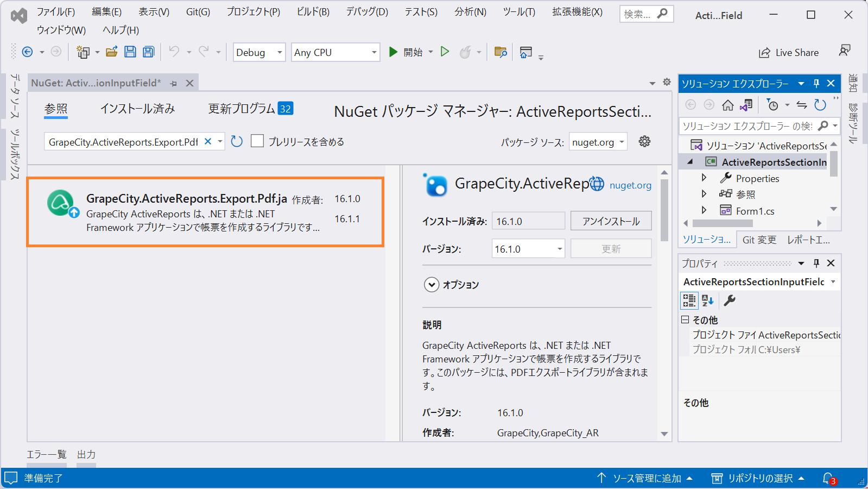This screenshot has width=868, height=489.
Task: Expand the Form1.cs node
Action: (x=704, y=210)
